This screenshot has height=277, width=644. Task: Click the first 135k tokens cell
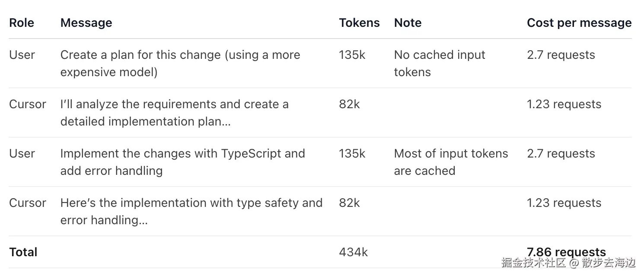point(352,55)
